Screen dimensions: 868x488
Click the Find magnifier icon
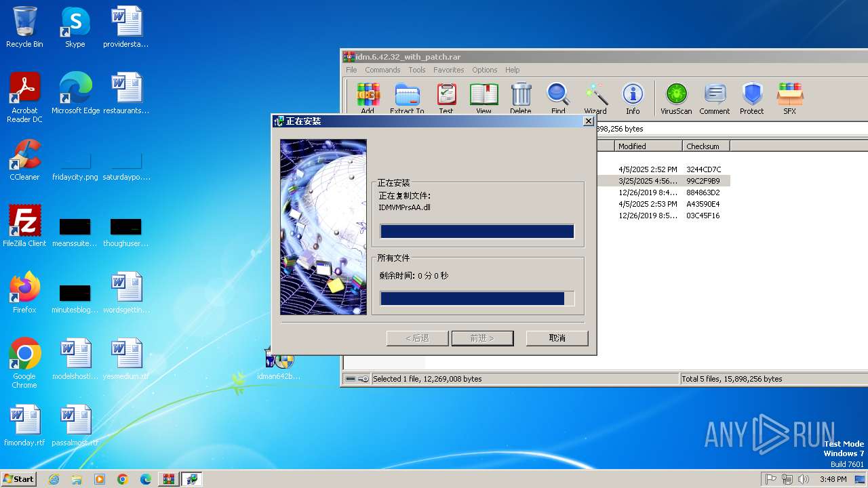[x=558, y=98]
